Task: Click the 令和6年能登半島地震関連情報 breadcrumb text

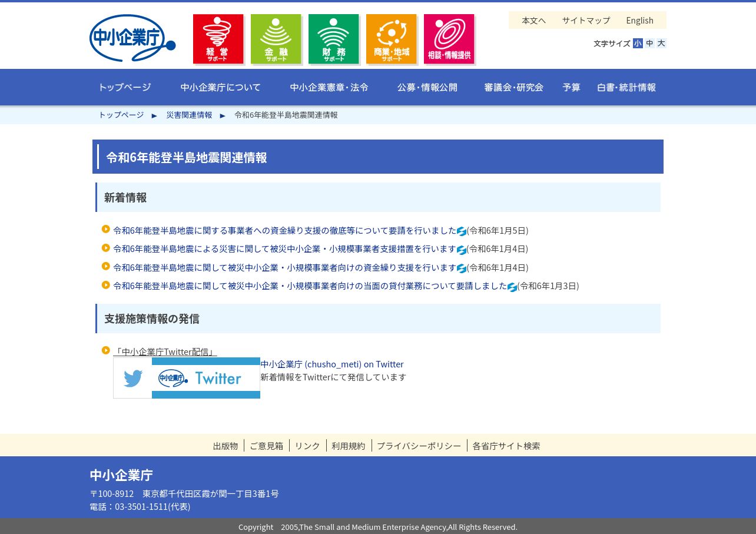Action: pyautogui.click(x=286, y=115)
